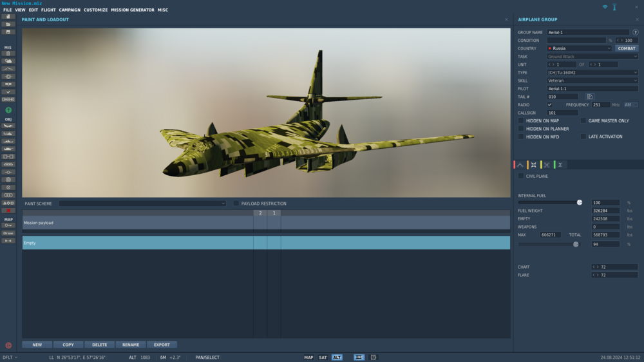Open the FLIGHT menu
Image resolution: width=644 pixels, height=362 pixels.
pyautogui.click(x=48, y=10)
